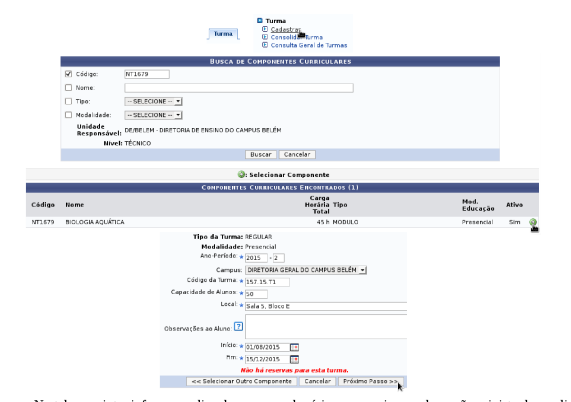Click the help icon beside Observações ao Aluno
The image size is (571, 402).
click(x=238, y=326)
